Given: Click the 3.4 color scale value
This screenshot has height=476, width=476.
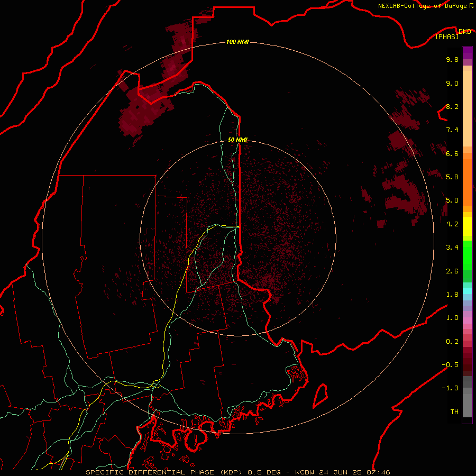Looking at the screenshot, I should [x=452, y=248].
